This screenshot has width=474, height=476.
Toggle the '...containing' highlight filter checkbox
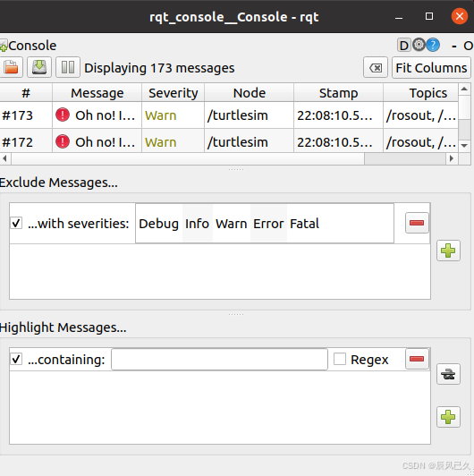16,360
